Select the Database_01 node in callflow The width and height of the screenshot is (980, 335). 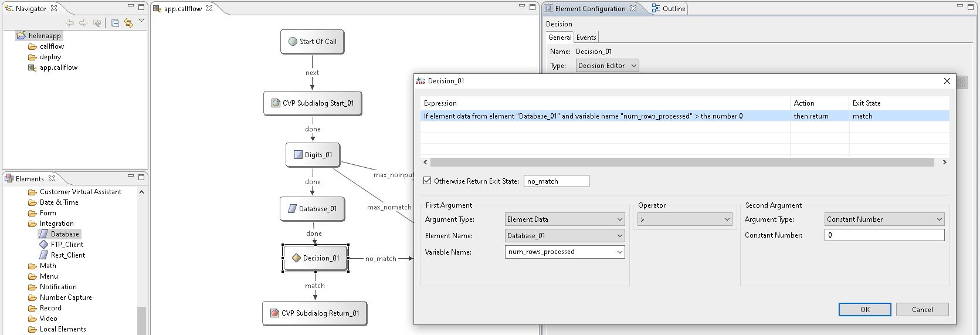point(312,209)
